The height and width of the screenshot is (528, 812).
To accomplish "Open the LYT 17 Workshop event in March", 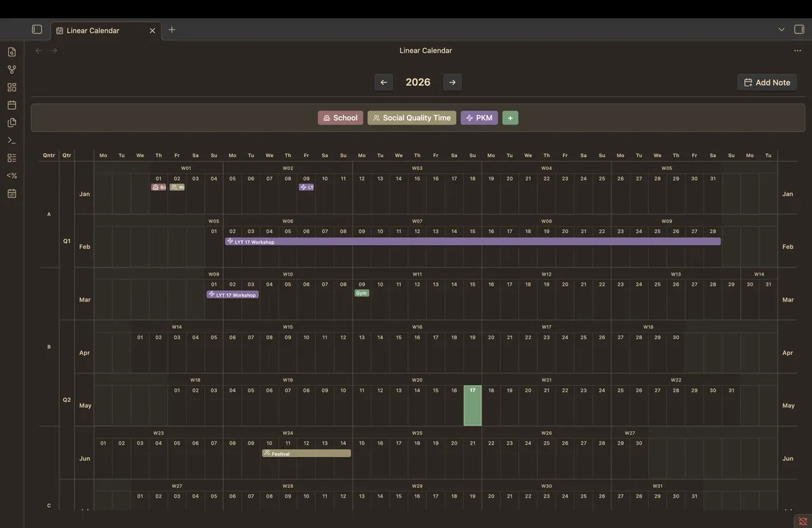I will [x=233, y=294].
